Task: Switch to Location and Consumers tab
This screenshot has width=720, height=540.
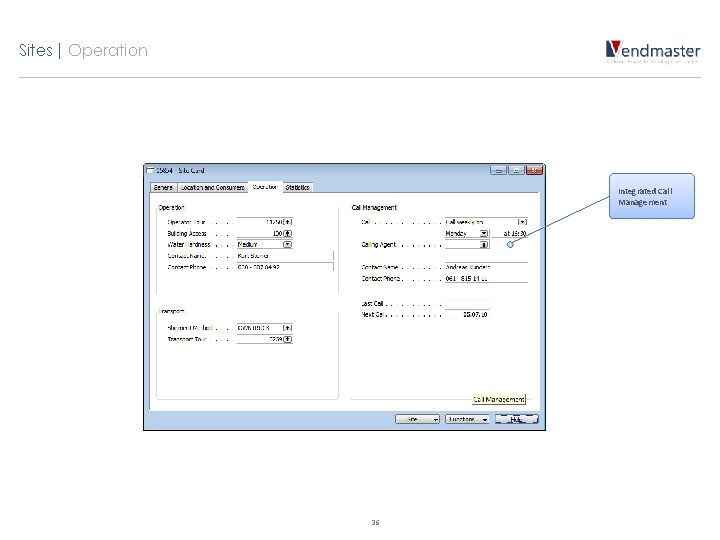Action: pos(212,187)
